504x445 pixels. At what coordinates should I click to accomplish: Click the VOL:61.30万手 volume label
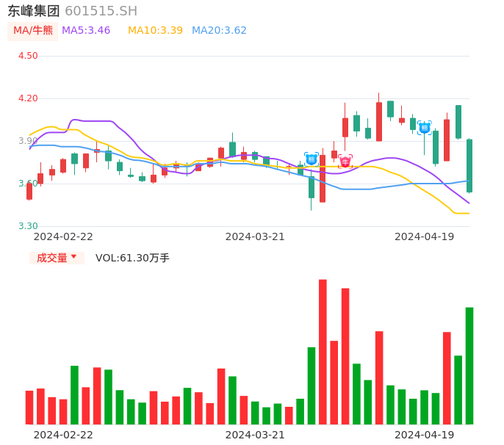pyautogui.click(x=132, y=258)
